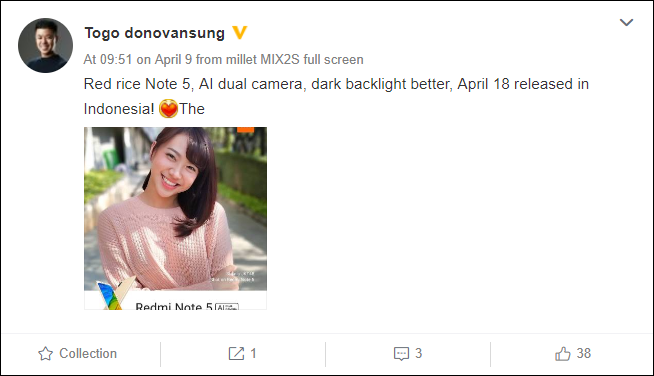Image resolution: width=654 pixels, height=376 pixels.
Task: Click the like count "38"
Action: 584,353
